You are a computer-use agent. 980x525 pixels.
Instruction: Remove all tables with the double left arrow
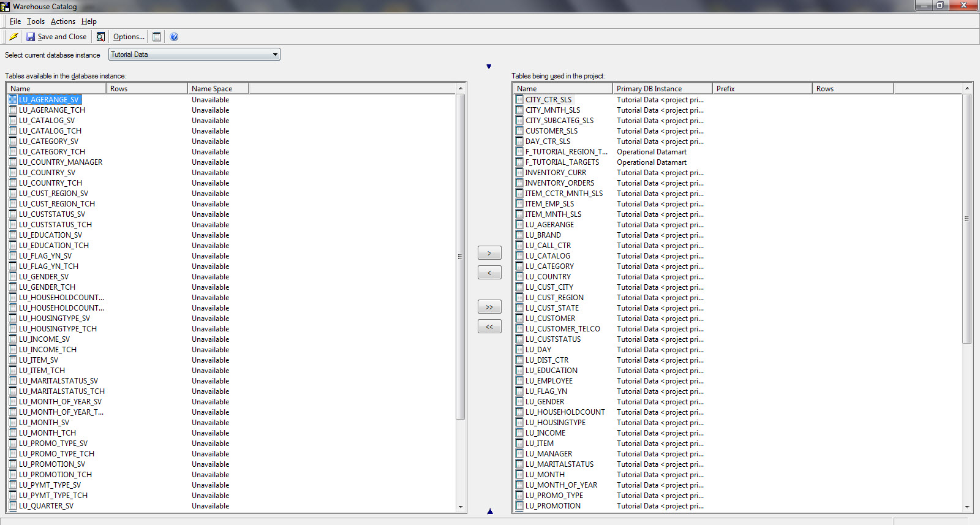[x=489, y=327]
